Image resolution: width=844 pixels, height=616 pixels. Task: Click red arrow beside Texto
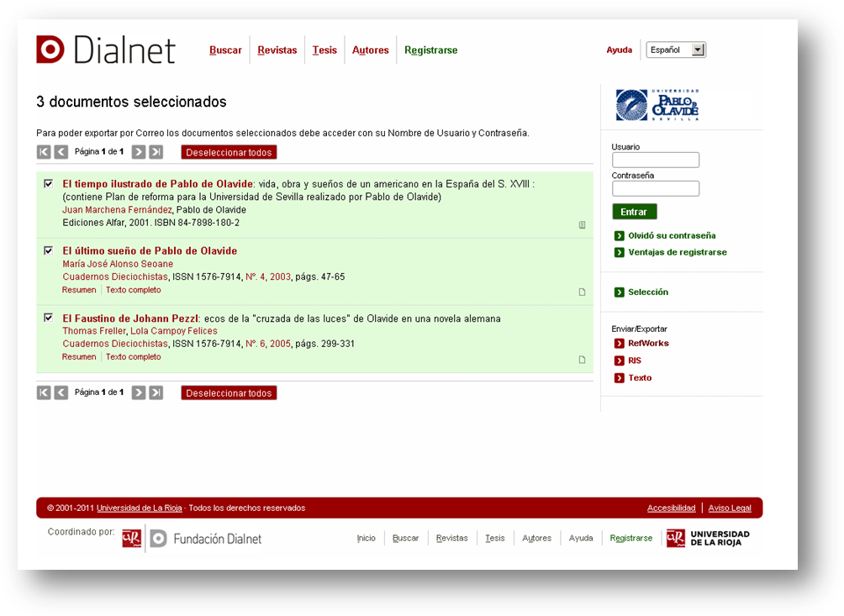click(619, 377)
